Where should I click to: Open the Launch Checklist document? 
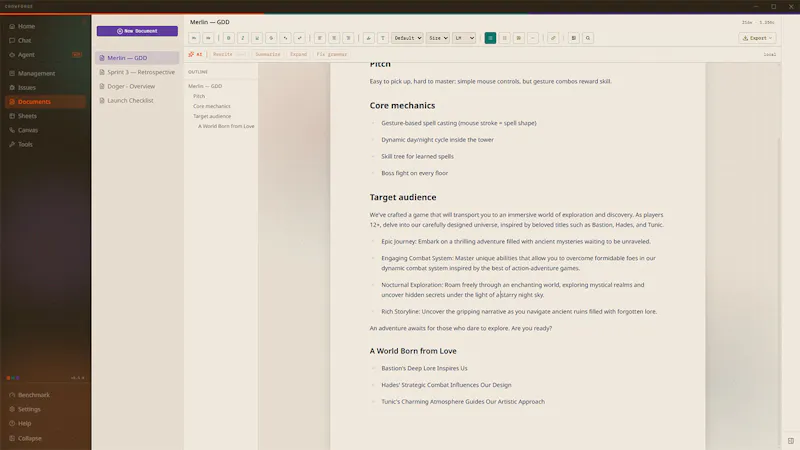pos(137,101)
